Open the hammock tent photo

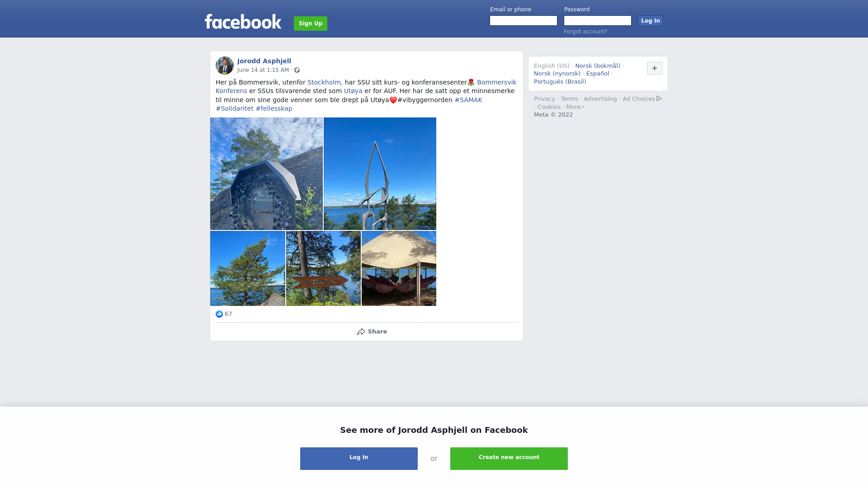coord(399,268)
